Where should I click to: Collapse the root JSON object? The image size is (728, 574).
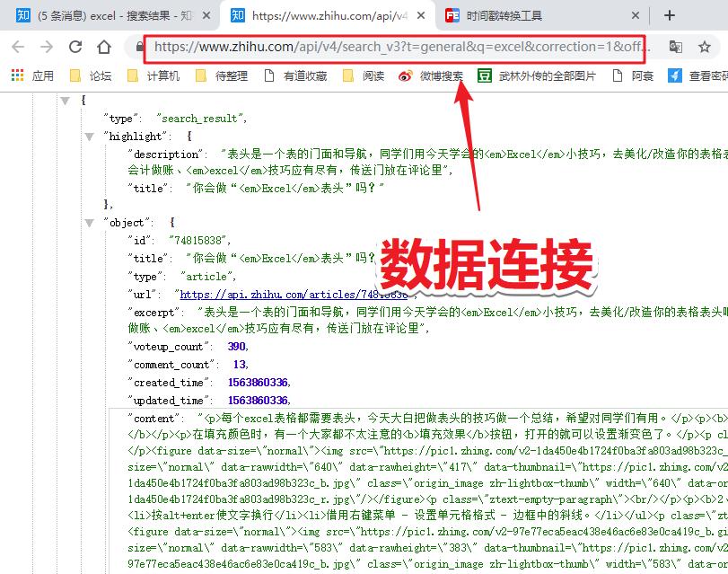point(66,100)
